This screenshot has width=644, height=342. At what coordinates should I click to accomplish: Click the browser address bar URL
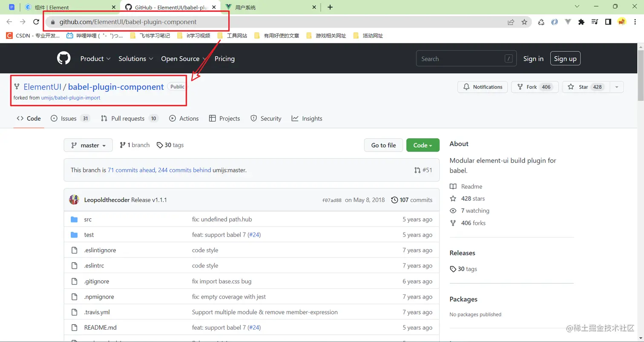pyautogui.click(x=128, y=22)
